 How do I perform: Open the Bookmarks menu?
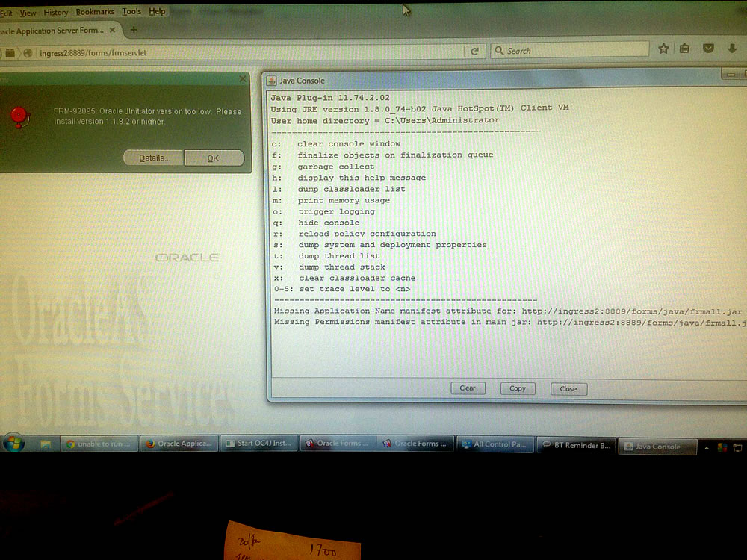95,12
